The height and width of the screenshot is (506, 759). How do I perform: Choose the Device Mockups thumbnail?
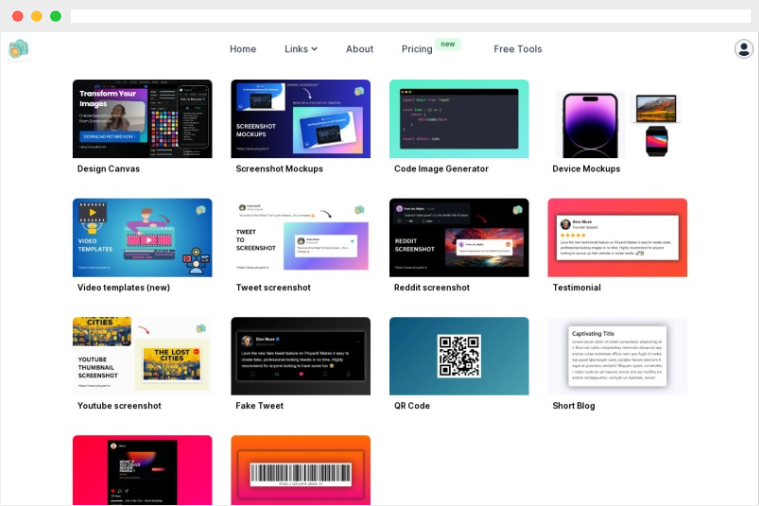click(x=617, y=119)
